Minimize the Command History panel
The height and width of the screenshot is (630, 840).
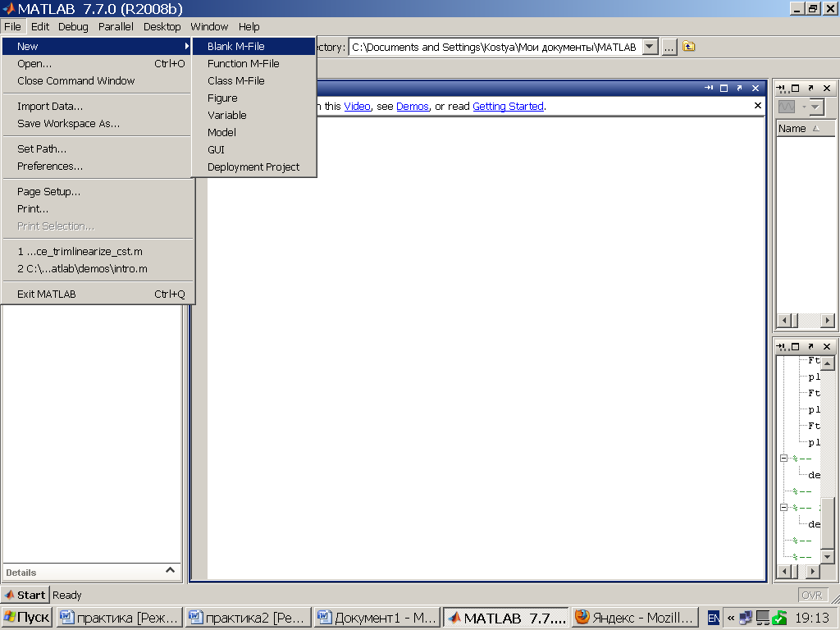coord(782,347)
